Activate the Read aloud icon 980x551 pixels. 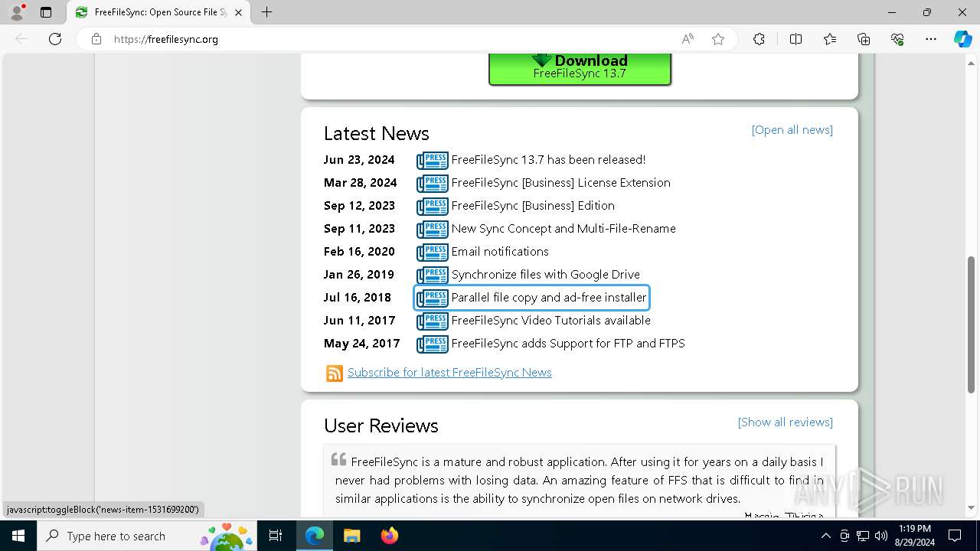tap(688, 39)
